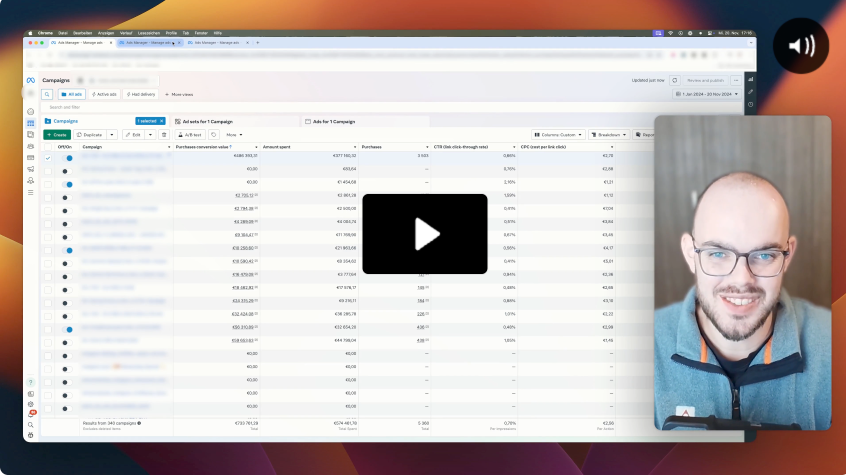Screen dimensions: 846x476
Task: Open the Campaign column header arrow
Action: (x=169, y=147)
